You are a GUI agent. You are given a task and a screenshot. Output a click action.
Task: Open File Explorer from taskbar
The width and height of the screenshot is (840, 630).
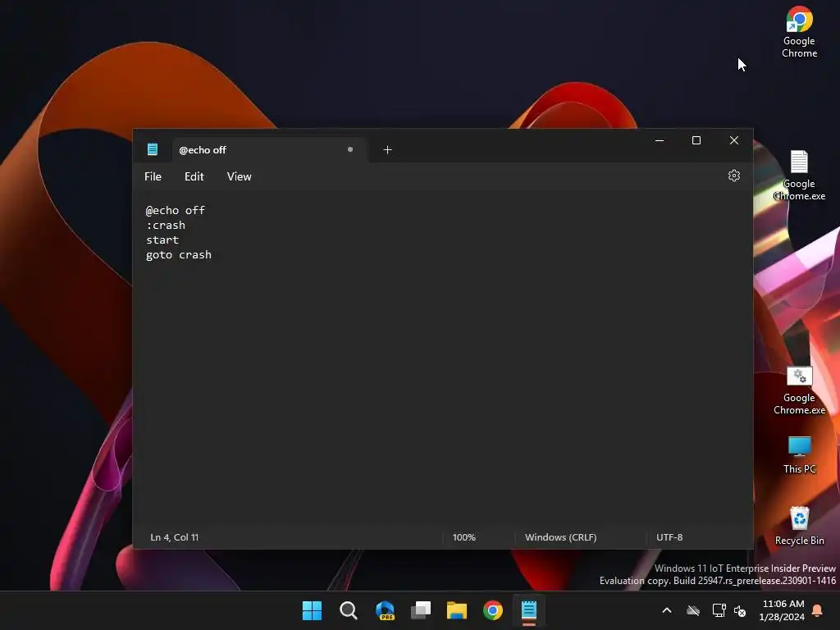tap(457, 610)
